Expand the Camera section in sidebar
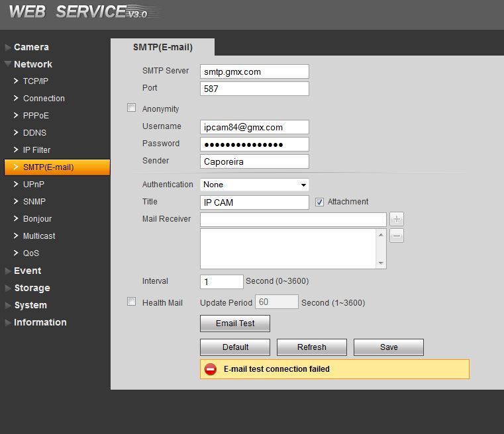The height and width of the screenshot is (434, 504). coord(31,47)
